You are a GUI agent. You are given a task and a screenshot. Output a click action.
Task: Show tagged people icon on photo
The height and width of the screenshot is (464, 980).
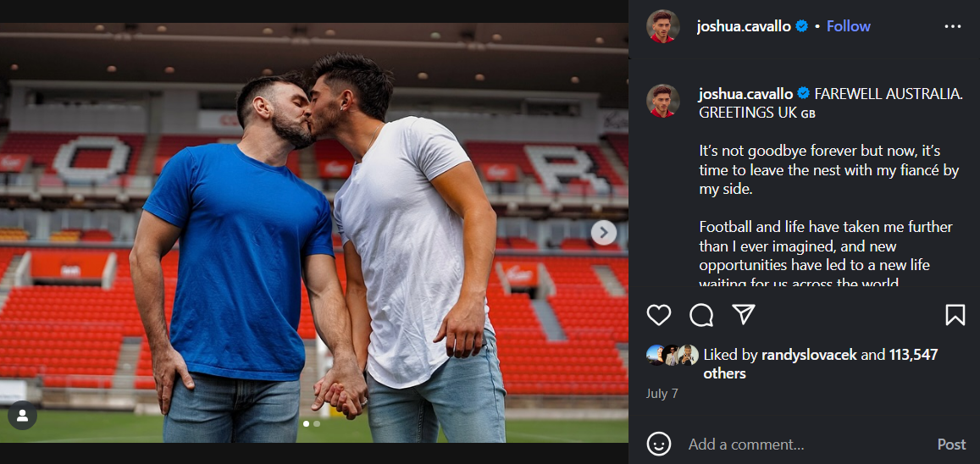tap(22, 416)
